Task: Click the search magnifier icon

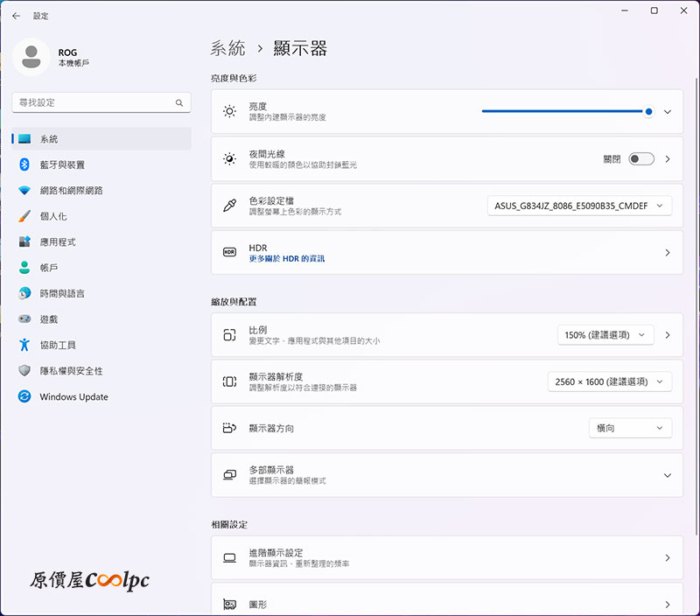Action: click(x=179, y=103)
